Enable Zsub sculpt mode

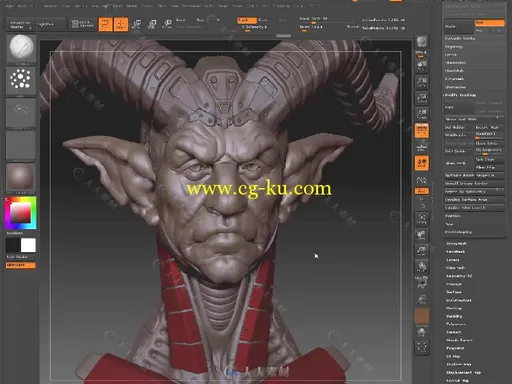(263, 20)
